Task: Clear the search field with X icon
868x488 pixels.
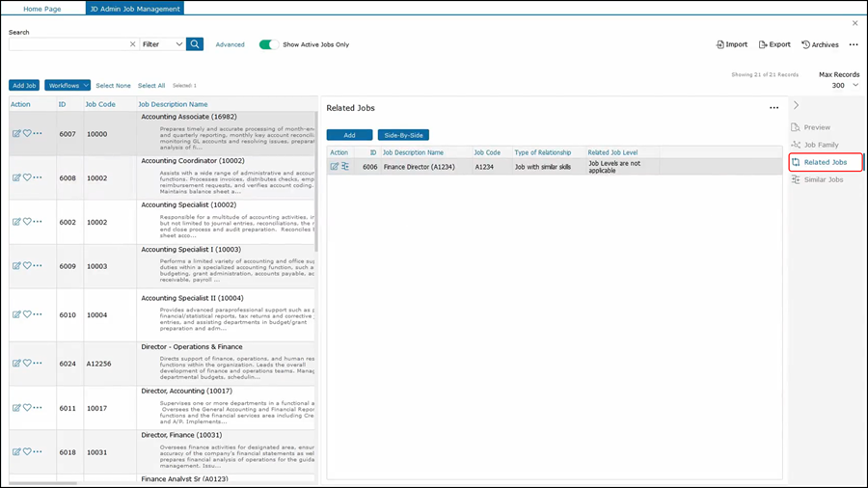Action: tap(132, 44)
